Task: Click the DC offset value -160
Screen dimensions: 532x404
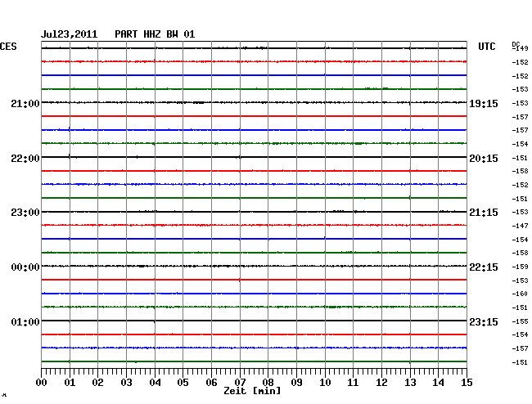Action: [x=521, y=294]
